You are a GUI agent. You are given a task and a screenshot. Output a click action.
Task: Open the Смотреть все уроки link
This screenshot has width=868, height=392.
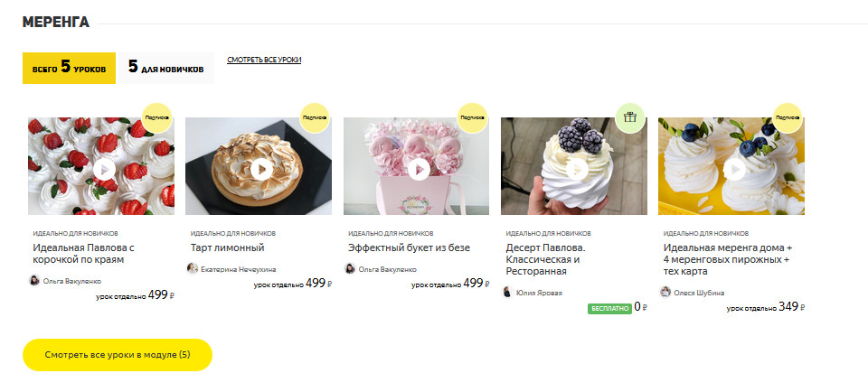tap(264, 60)
